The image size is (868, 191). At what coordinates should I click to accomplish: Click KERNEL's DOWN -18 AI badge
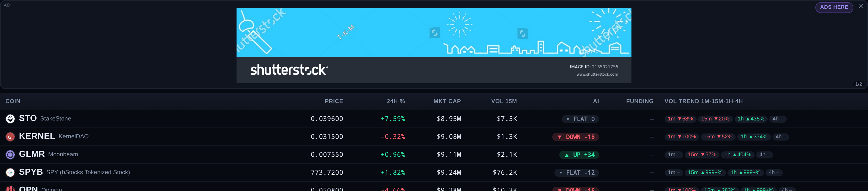pos(576,137)
